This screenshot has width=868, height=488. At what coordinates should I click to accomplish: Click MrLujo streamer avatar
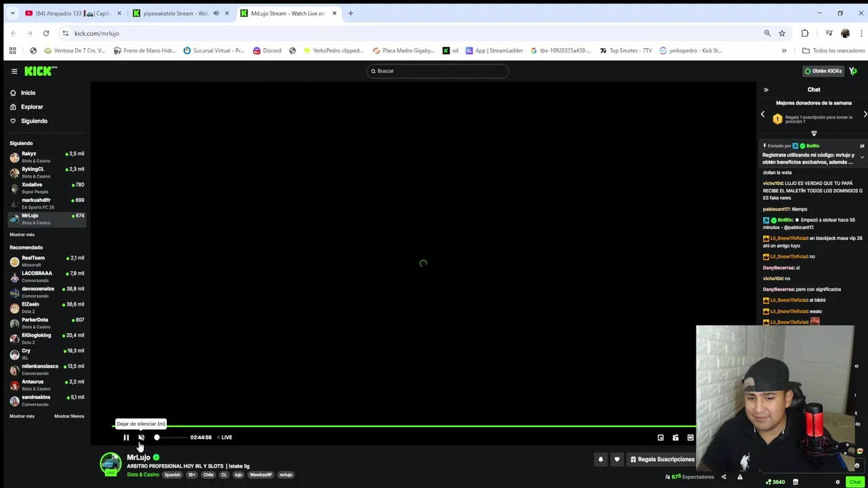[x=111, y=464]
